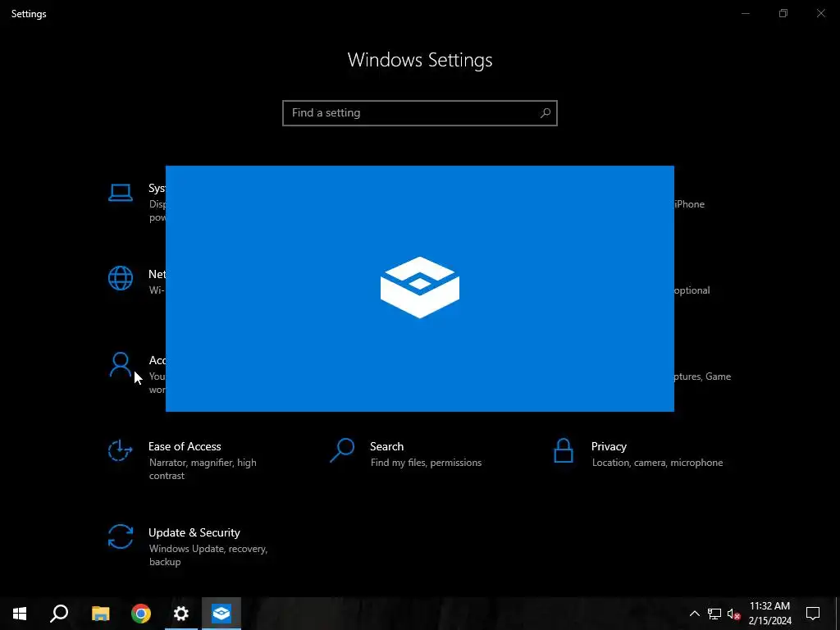Minimize the Settings window

pyautogui.click(x=745, y=13)
